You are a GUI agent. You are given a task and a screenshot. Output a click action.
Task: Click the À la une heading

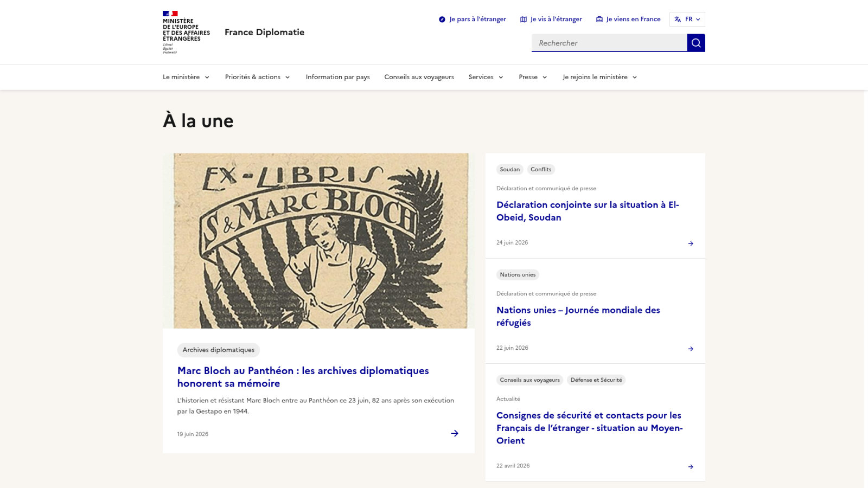(198, 120)
